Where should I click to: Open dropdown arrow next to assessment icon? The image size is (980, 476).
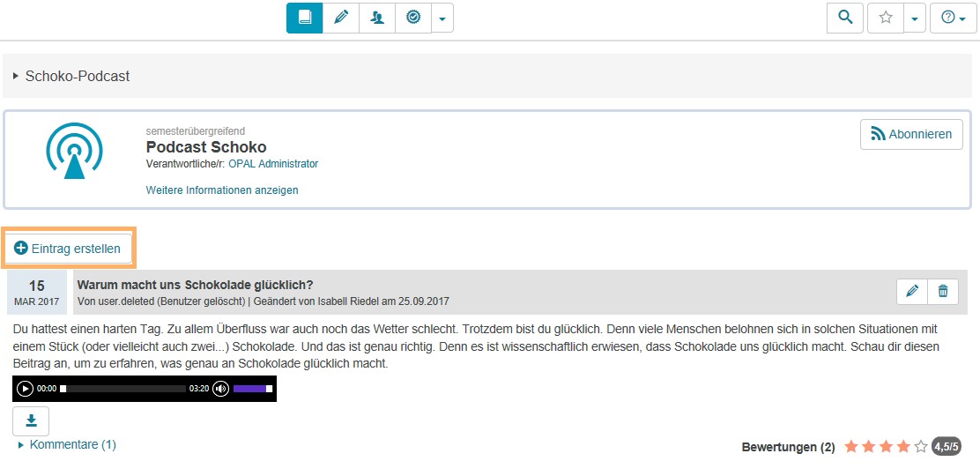[442, 18]
